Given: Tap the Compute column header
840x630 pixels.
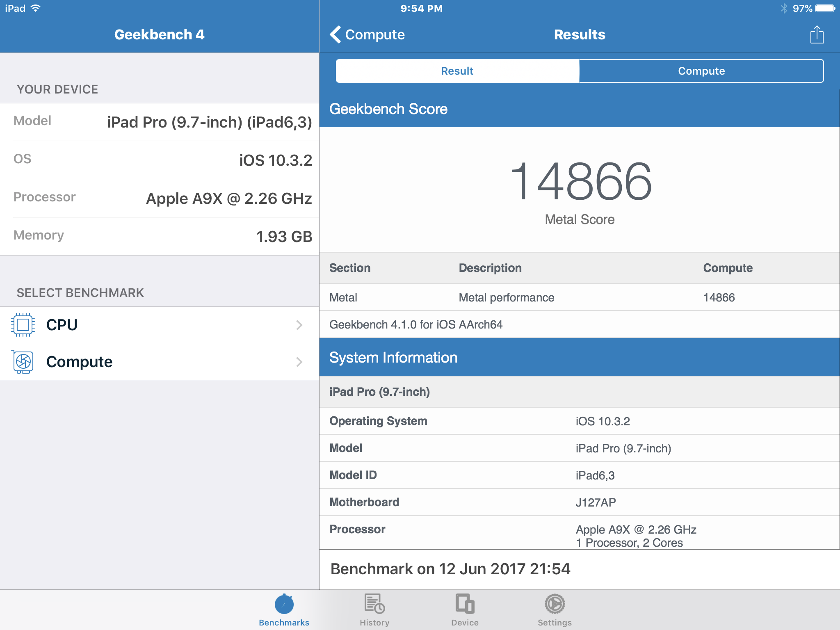Looking at the screenshot, I should [x=728, y=268].
